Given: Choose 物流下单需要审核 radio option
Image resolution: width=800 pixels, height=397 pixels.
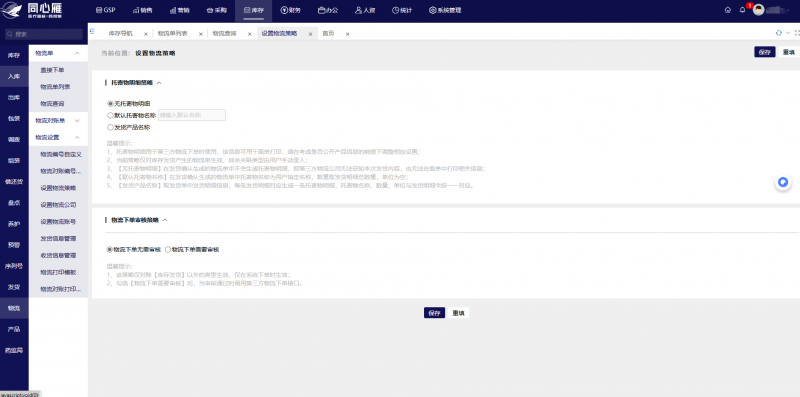Looking at the screenshot, I should pos(168,250).
